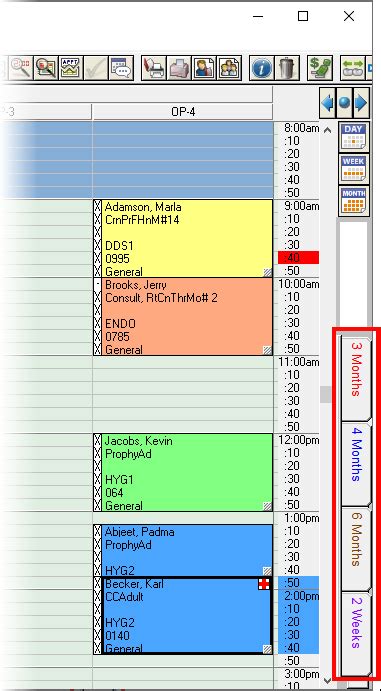This screenshot has width=381, height=691.
Task: Click the 12:00pm time label
Action: 299,440
